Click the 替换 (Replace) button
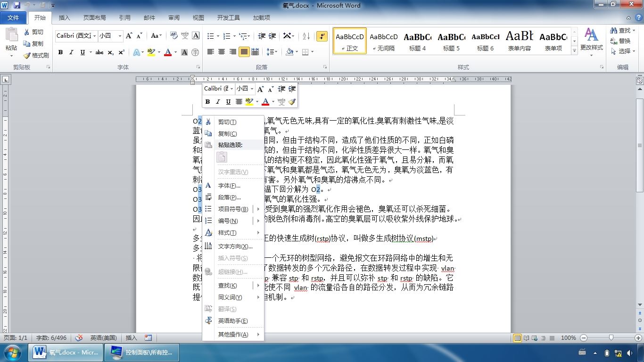The image size is (644, 362). 620,41
